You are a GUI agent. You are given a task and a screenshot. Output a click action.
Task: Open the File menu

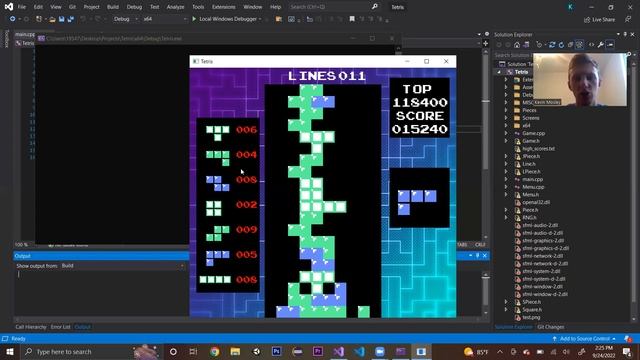tap(22, 7)
